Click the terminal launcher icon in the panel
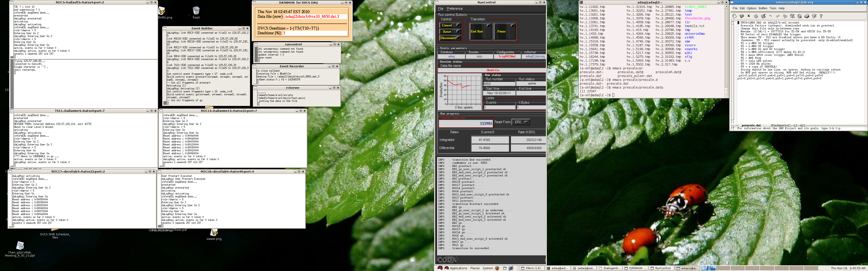This screenshot has height=271, width=868. (x=511, y=268)
